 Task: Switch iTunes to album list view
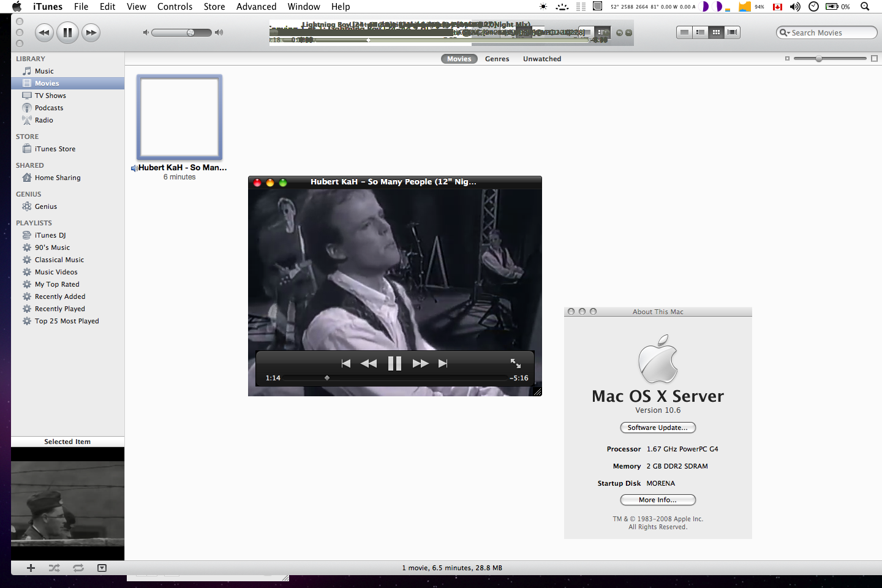[x=701, y=32]
